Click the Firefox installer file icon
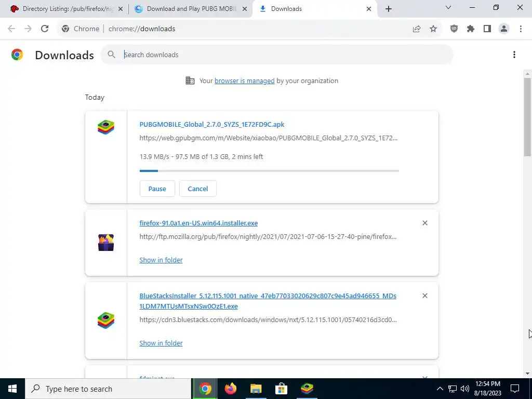The height and width of the screenshot is (399, 532). [106, 243]
